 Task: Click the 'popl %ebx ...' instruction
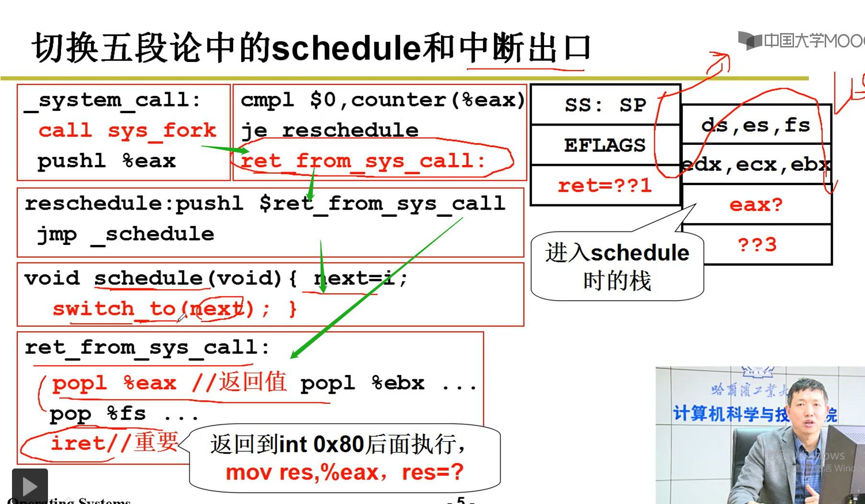[x=389, y=383]
